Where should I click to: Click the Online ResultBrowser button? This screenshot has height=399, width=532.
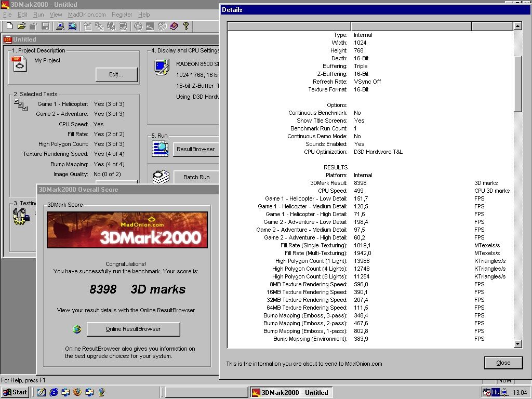pyautogui.click(x=134, y=329)
